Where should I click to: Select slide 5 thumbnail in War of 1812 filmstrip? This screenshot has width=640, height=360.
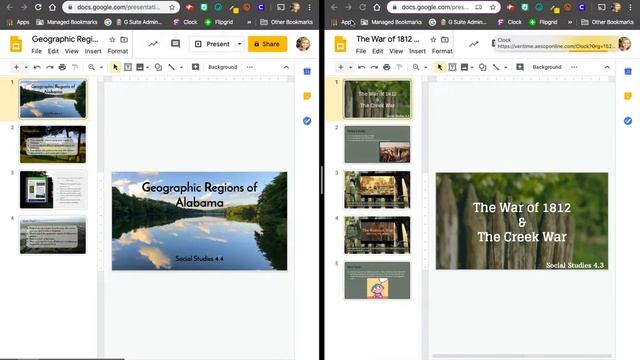pos(377,280)
